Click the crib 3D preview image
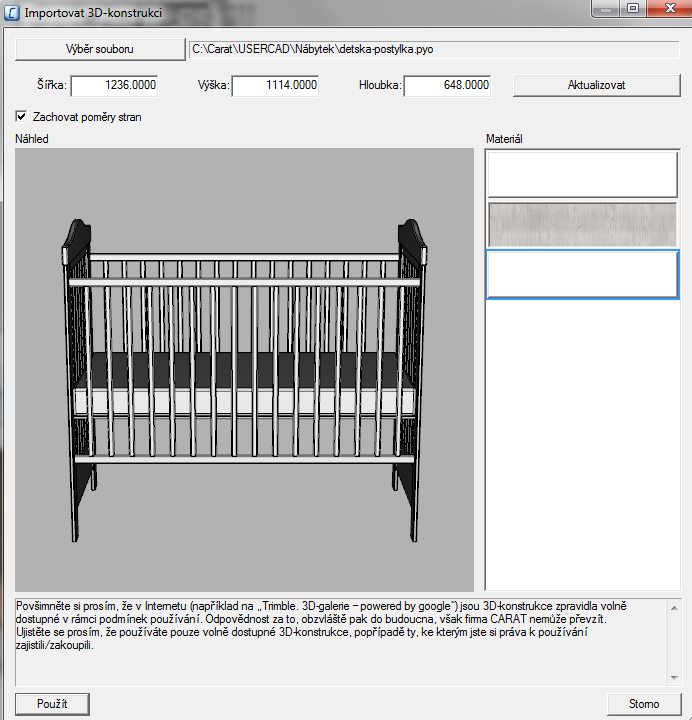 tap(244, 370)
